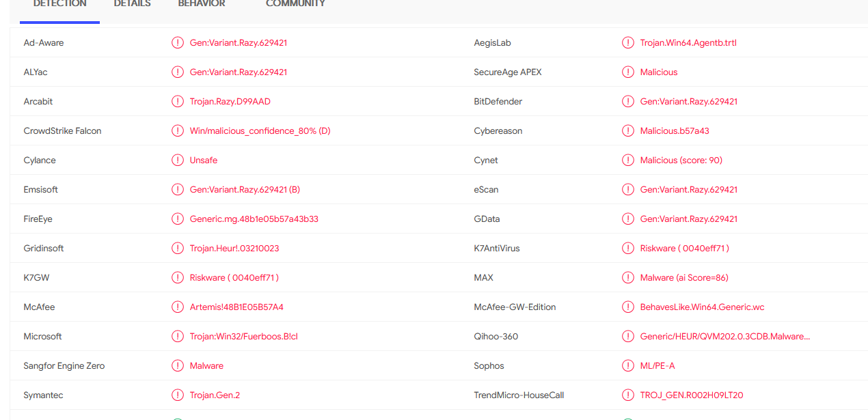The height and width of the screenshot is (420, 868).
Task: Click the Qihoo-360 engine name
Action: [496, 336]
